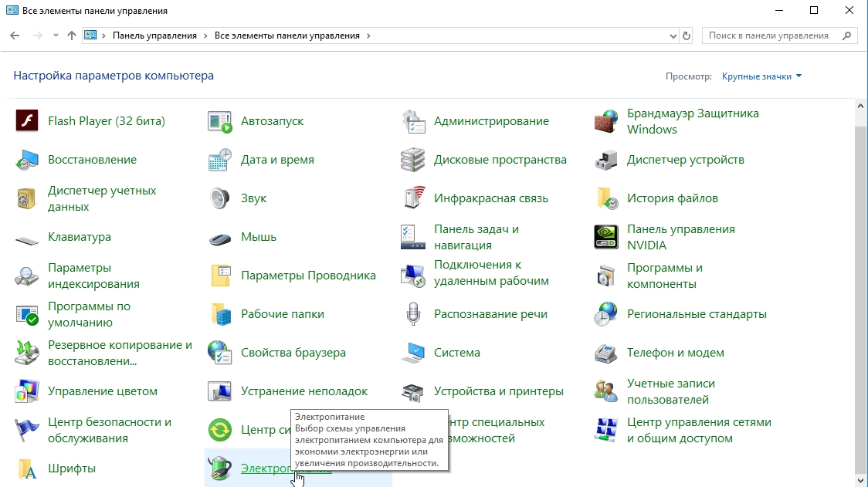Open the Параметры индексирования icon
868x487 pixels.
click(26, 275)
